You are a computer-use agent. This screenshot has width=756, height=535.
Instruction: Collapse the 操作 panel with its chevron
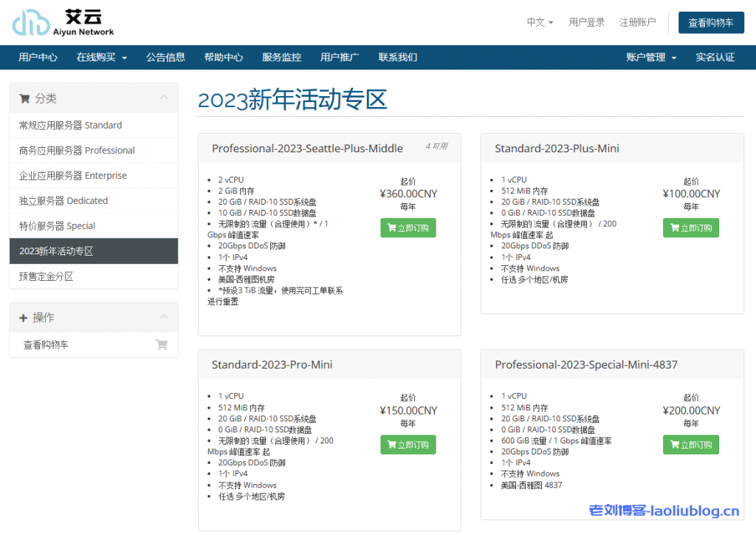(x=164, y=317)
